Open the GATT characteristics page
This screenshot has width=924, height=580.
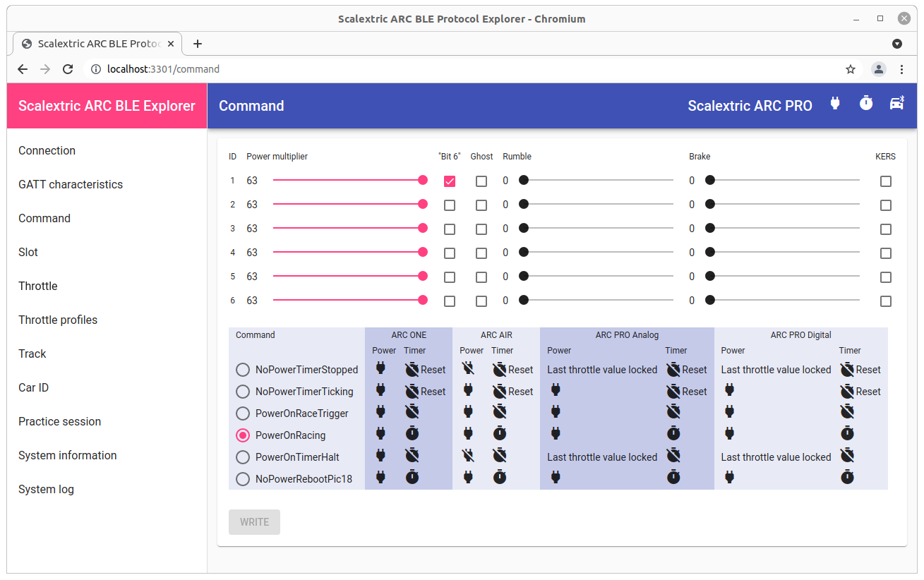[x=71, y=184]
